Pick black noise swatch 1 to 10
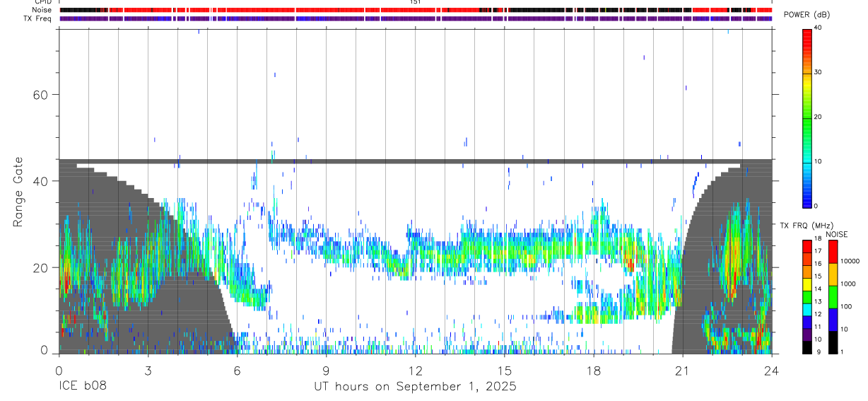The width and height of the screenshot is (868, 401). point(833,342)
